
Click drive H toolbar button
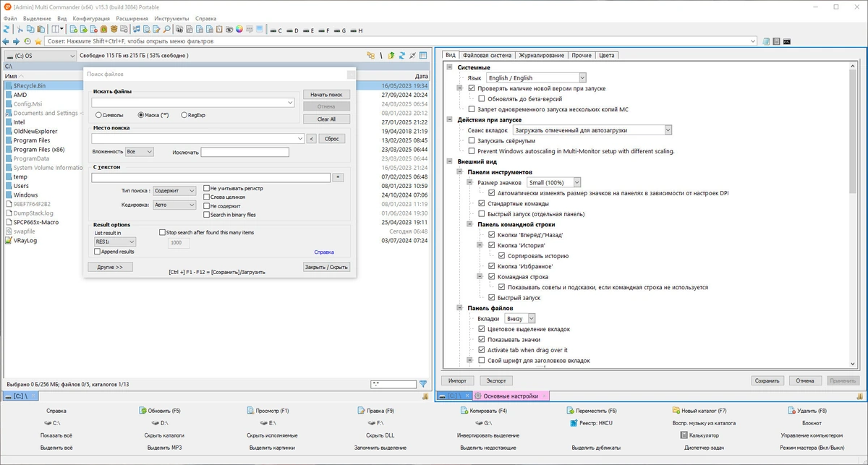[x=357, y=30]
